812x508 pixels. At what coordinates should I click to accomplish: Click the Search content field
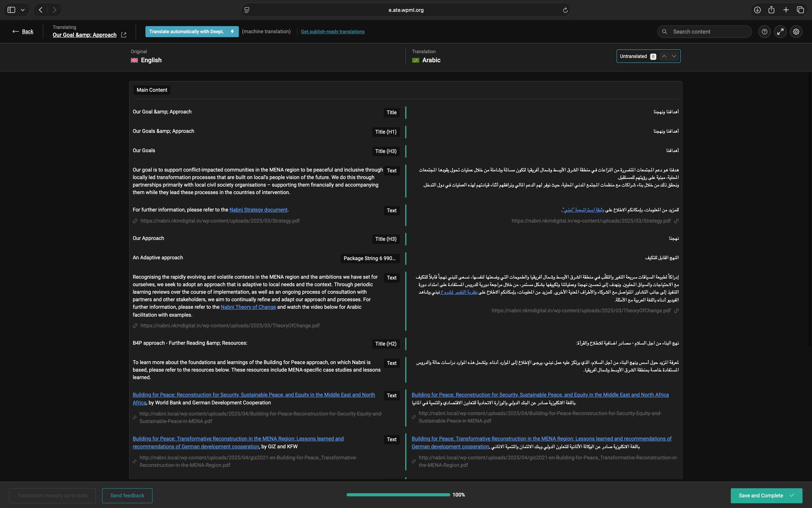(x=704, y=32)
